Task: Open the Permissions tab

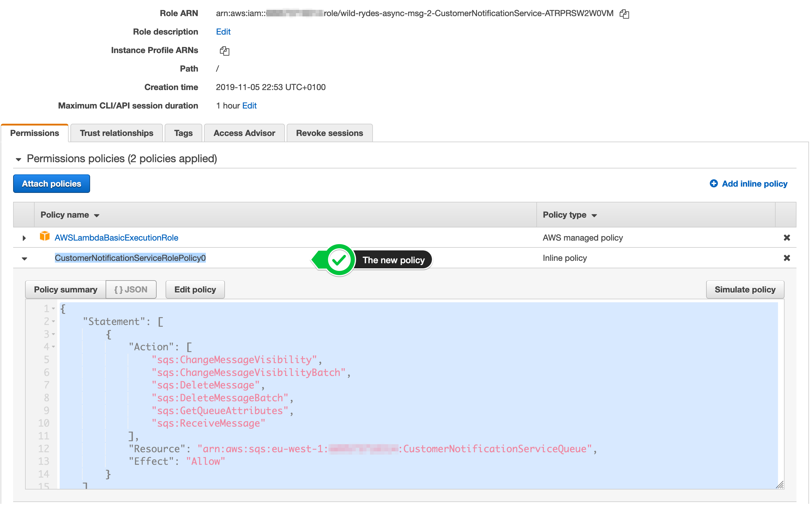Action: coord(35,133)
